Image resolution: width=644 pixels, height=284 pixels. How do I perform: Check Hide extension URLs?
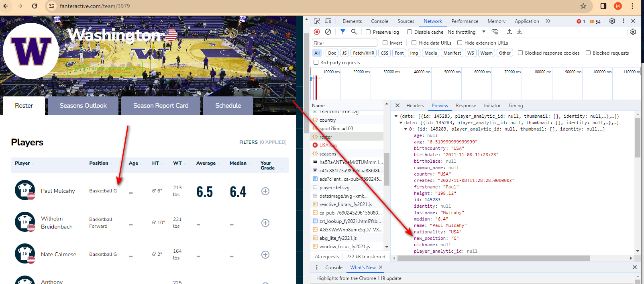click(460, 43)
